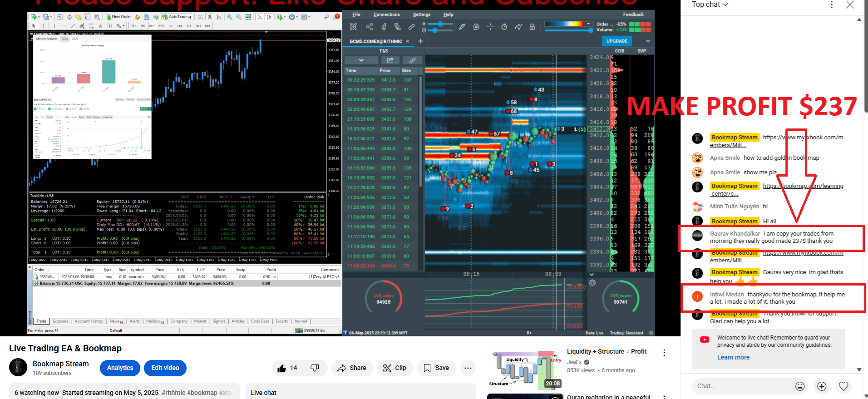Send a heart reaction in chat
Image resolution: width=868 pixels, height=399 pixels.
(x=843, y=386)
